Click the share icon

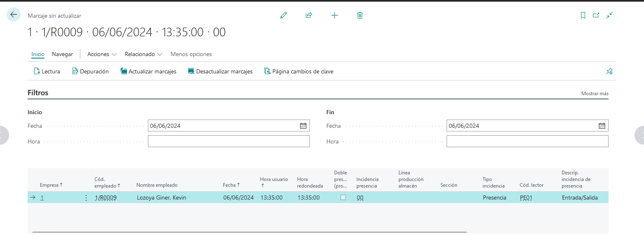(x=309, y=15)
